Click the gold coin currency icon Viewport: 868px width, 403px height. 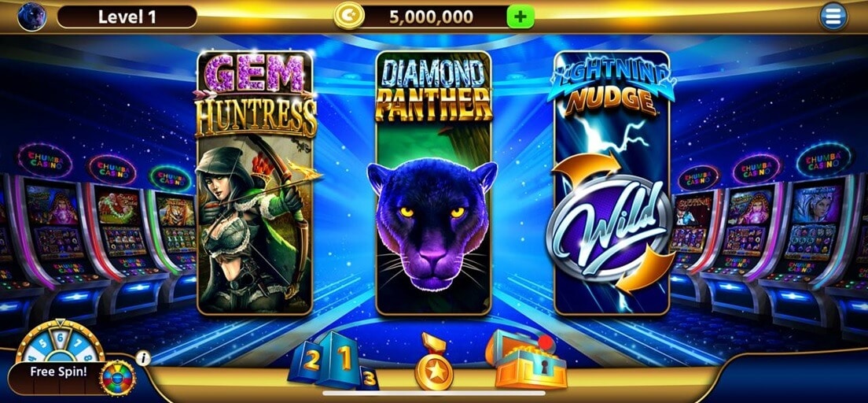point(349,17)
